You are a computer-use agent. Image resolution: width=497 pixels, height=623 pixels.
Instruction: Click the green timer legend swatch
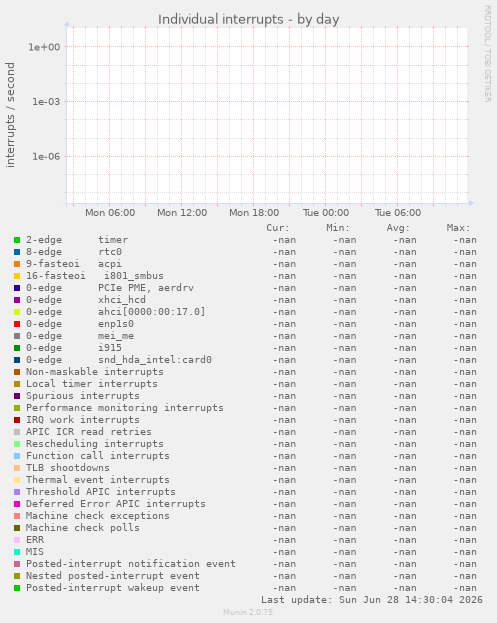point(17,240)
